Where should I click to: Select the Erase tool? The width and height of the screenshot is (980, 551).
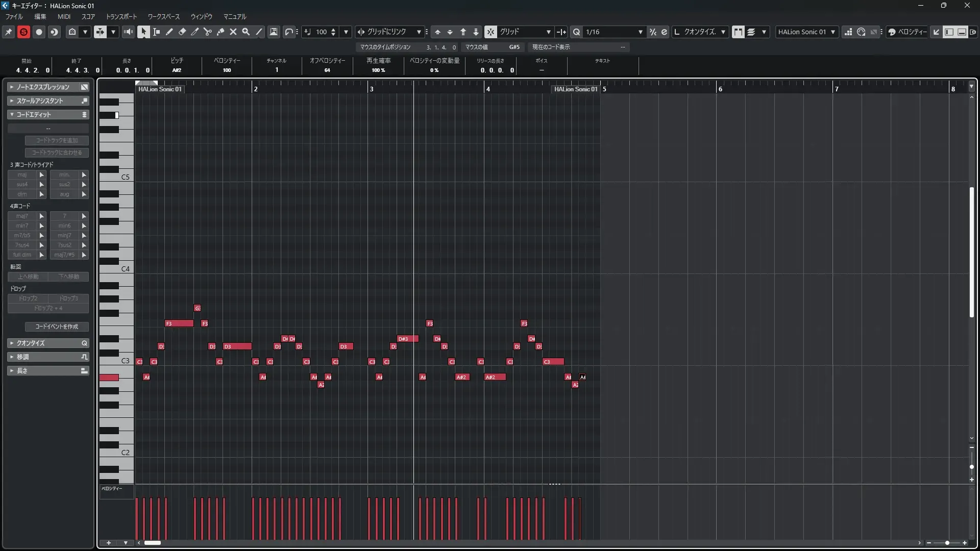coord(182,32)
